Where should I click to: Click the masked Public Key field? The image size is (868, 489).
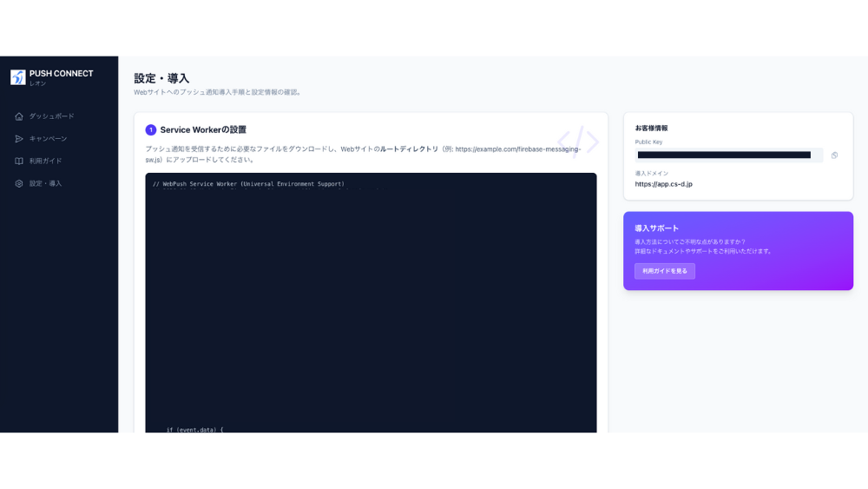tap(724, 155)
